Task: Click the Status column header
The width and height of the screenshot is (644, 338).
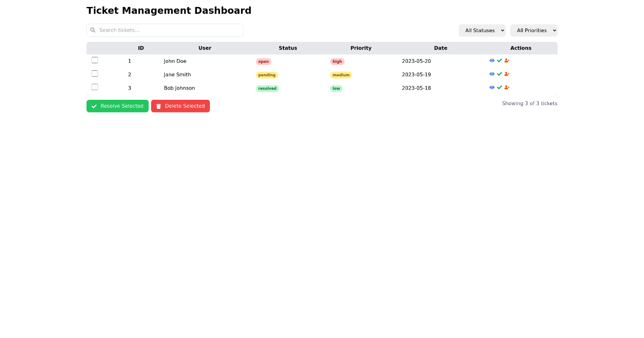Action: [x=288, y=48]
